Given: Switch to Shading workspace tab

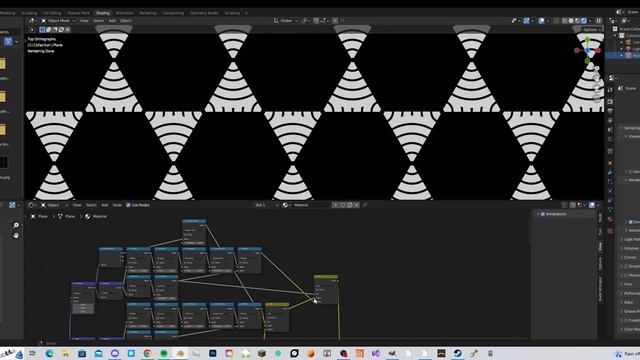Looking at the screenshot, I should pyautogui.click(x=103, y=13).
